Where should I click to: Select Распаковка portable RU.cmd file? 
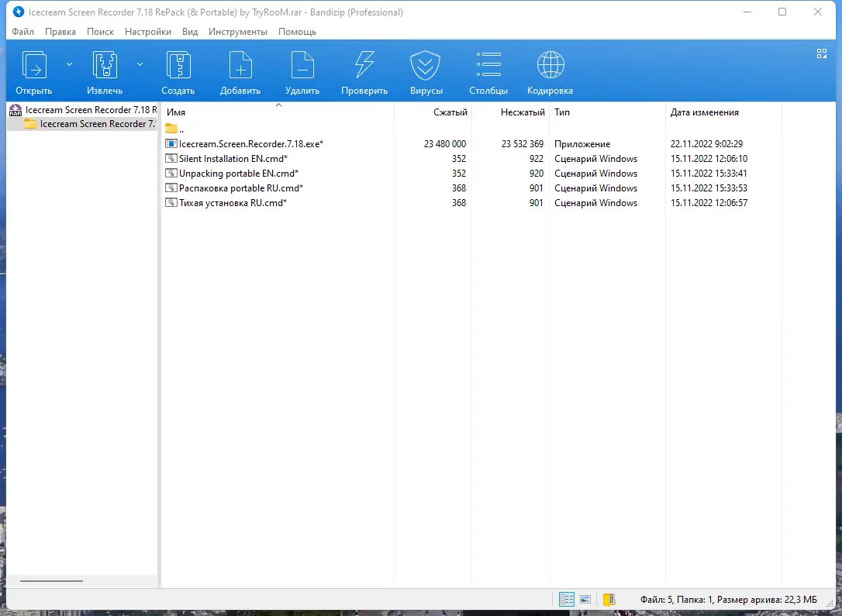tap(240, 188)
